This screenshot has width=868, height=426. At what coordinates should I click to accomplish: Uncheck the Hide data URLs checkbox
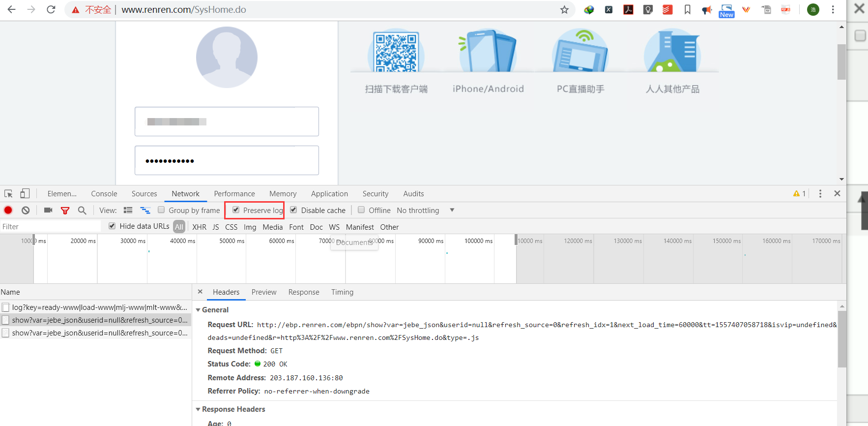pyautogui.click(x=112, y=226)
